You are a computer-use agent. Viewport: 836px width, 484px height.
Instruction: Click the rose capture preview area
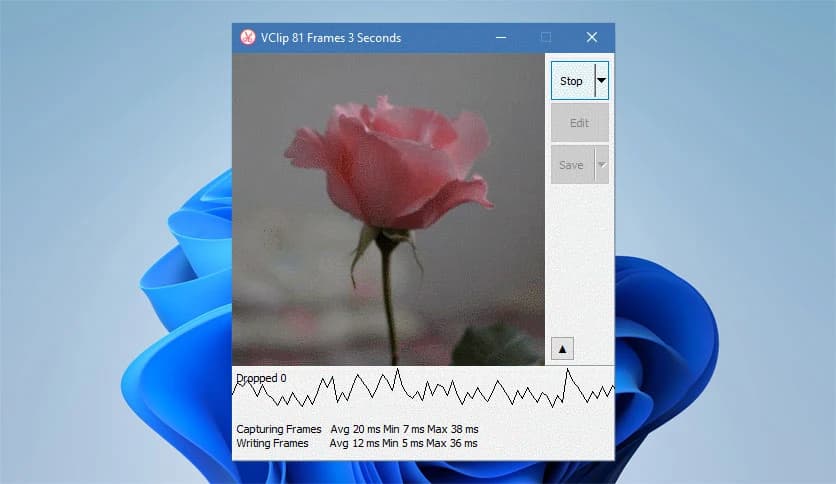(x=388, y=209)
